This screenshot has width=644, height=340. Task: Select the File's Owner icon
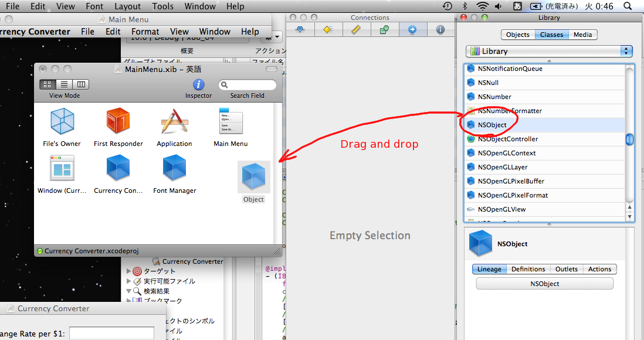click(62, 121)
